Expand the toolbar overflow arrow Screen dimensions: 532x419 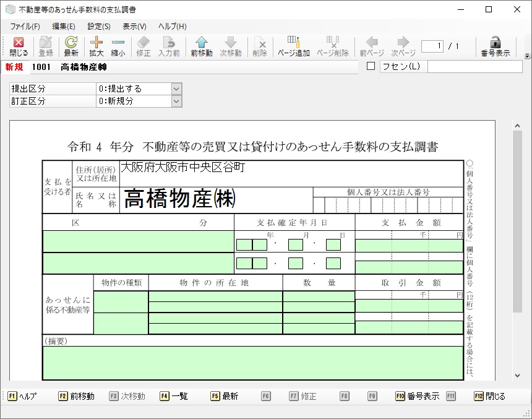click(527, 56)
